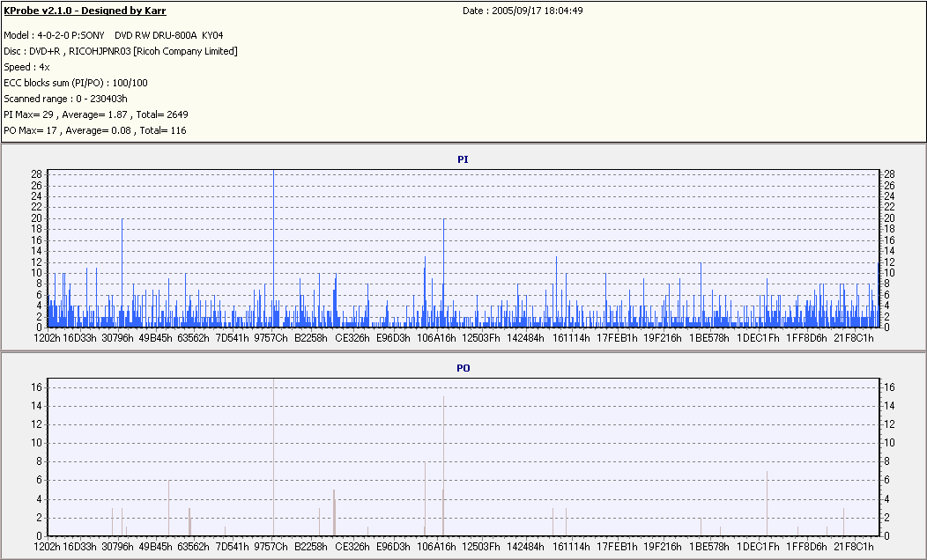Image resolution: width=927 pixels, height=560 pixels.
Task: Click '7D541h' on the PI chart x-axis
Action: coord(232,338)
